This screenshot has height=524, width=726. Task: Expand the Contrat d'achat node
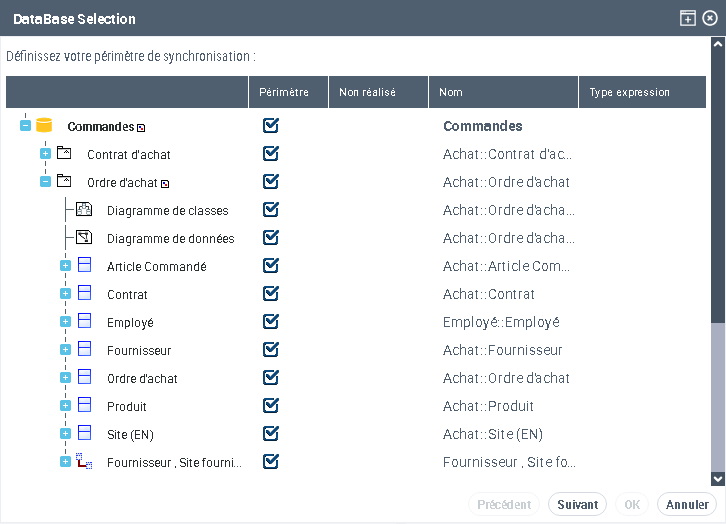pyautogui.click(x=45, y=154)
